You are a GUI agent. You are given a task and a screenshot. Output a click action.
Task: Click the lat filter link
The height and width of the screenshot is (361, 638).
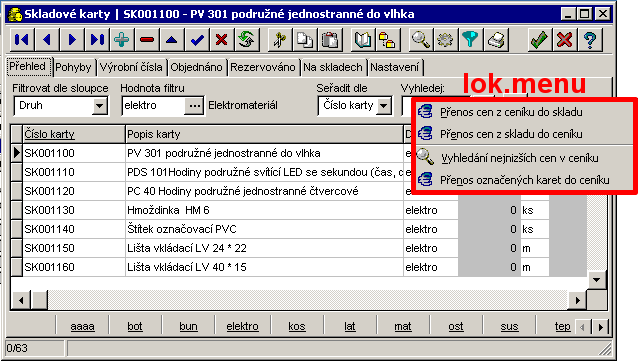[350, 326]
